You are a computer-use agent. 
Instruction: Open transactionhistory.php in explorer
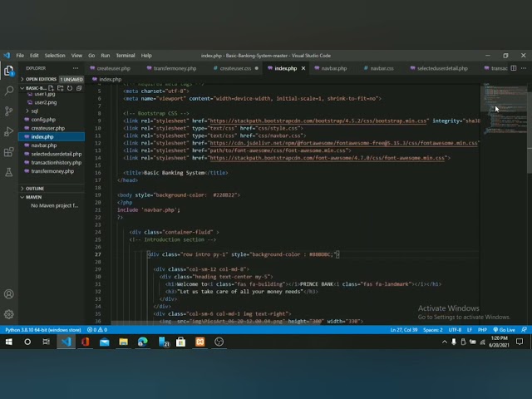(x=57, y=163)
